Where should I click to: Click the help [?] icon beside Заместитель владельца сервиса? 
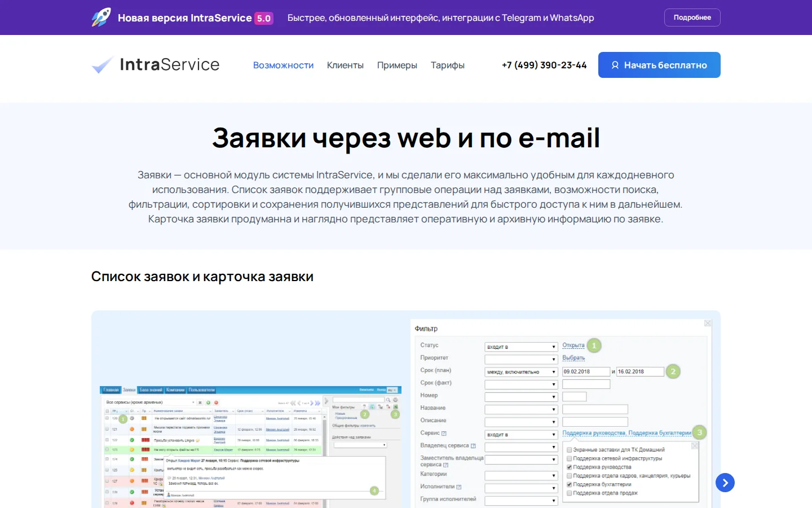445,465
